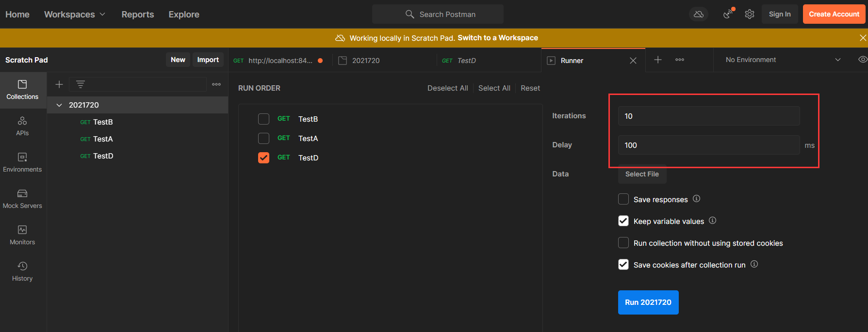Go to Explore

coord(184,15)
